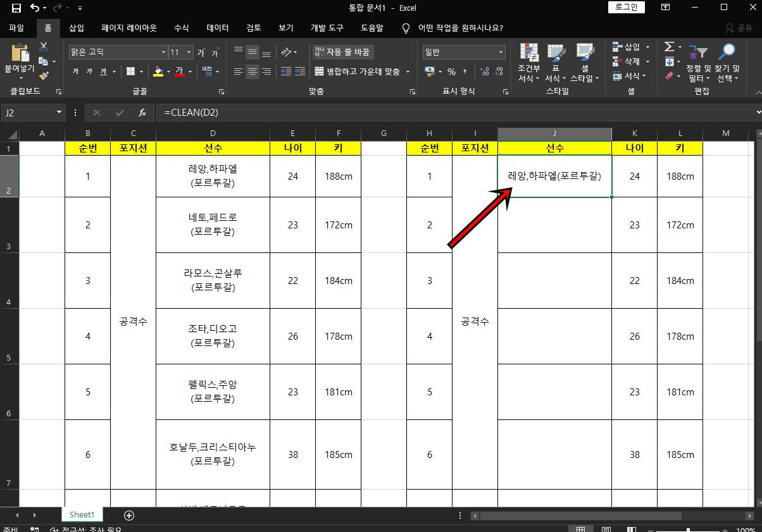Toggle bold 가 formatting
Image resolution: width=762 pixels, height=532 pixels.
tap(75, 71)
